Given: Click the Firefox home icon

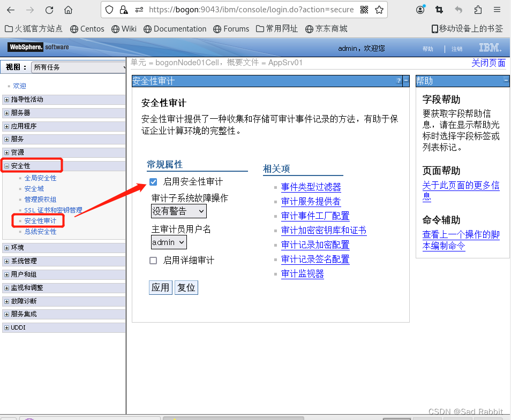Looking at the screenshot, I should pos(68,9).
